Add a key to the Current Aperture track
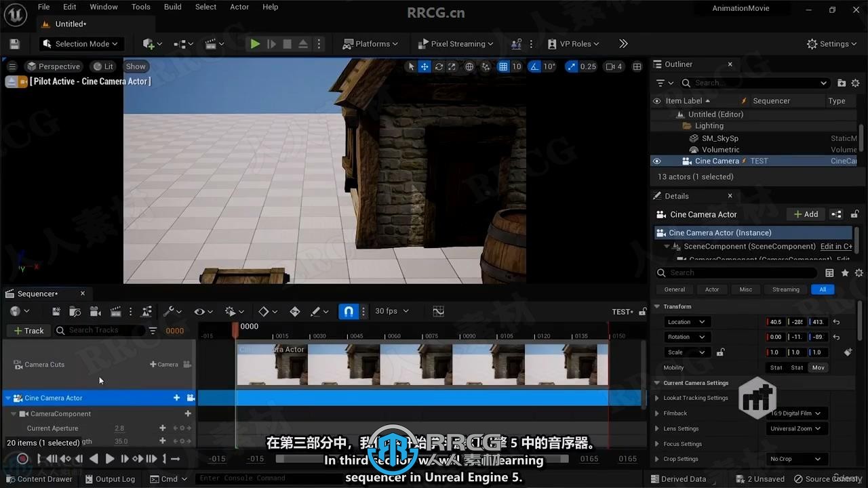 [x=162, y=428]
